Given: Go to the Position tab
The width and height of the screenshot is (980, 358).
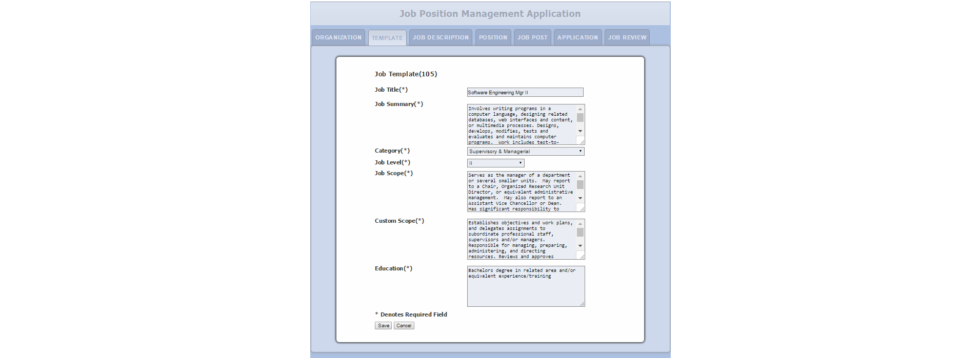Looking at the screenshot, I should (493, 37).
